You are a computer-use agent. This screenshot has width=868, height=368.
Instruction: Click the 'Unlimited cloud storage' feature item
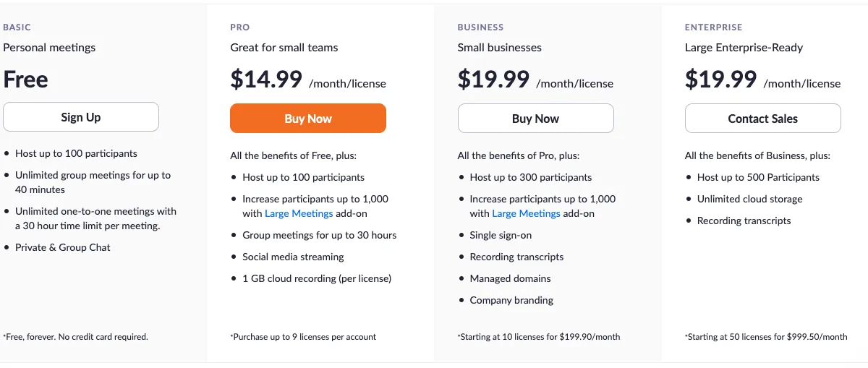click(x=749, y=199)
